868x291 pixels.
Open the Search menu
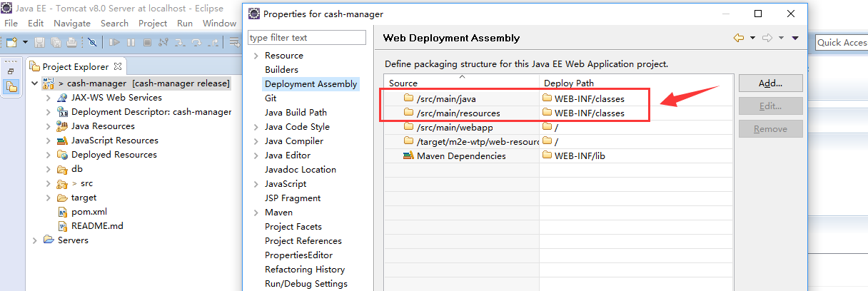(x=114, y=23)
